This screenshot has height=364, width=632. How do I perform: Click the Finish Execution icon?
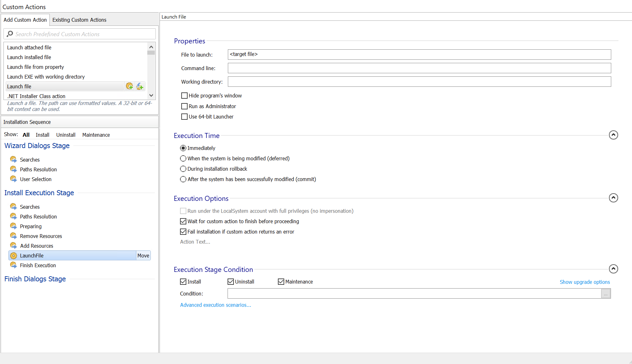tap(13, 265)
